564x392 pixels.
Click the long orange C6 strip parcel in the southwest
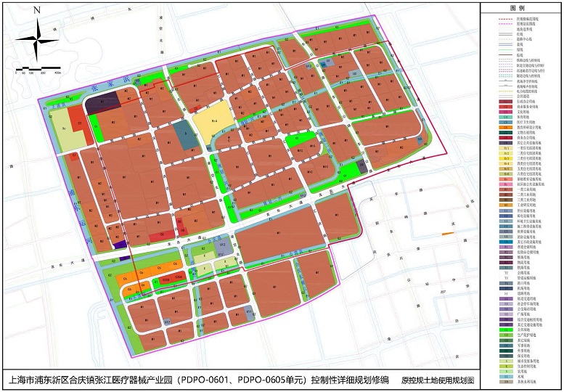click(x=147, y=273)
